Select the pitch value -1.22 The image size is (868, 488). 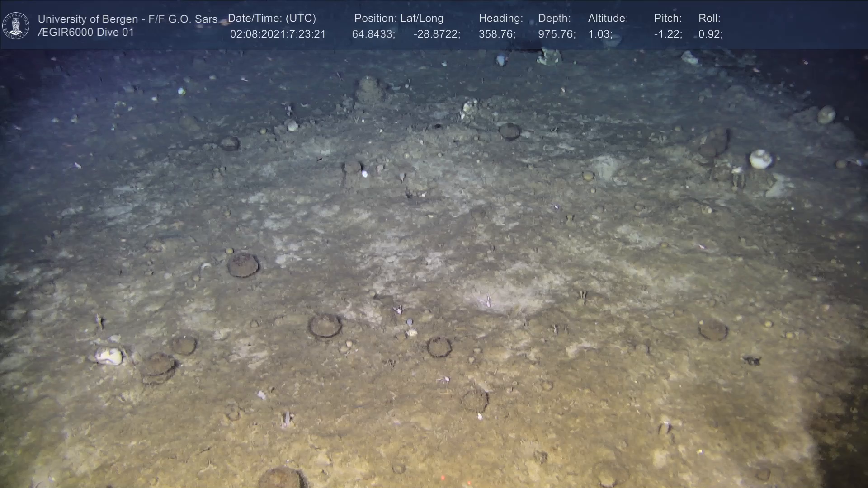click(668, 34)
